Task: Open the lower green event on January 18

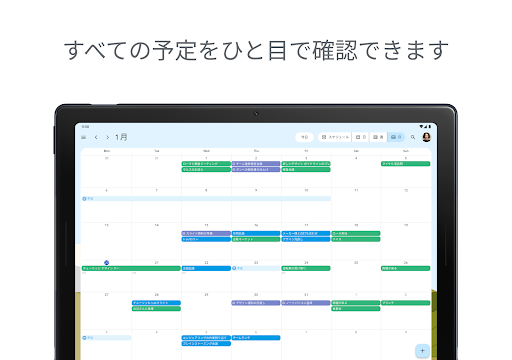Action: pos(356,239)
